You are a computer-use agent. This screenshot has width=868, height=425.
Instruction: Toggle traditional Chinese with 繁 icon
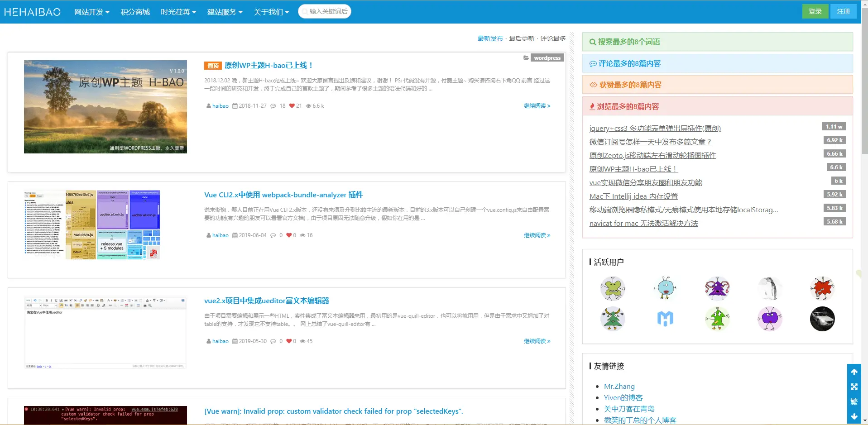pos(854,401)
